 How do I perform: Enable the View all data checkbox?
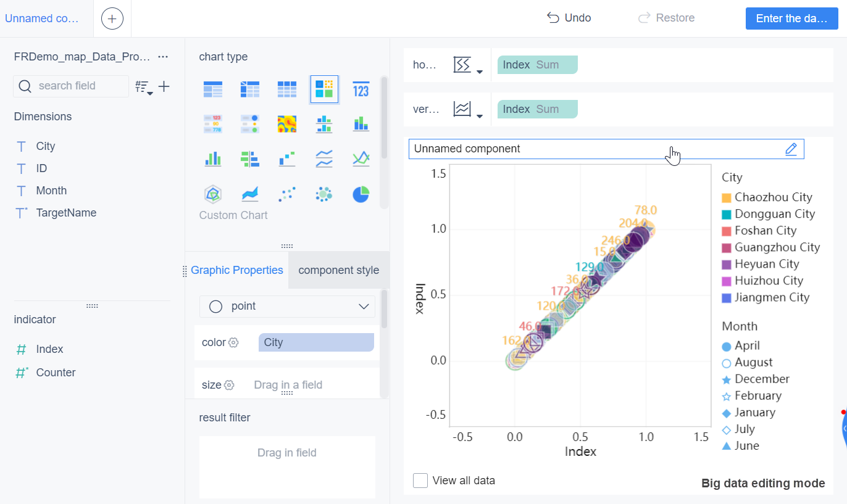pos(420,481)
